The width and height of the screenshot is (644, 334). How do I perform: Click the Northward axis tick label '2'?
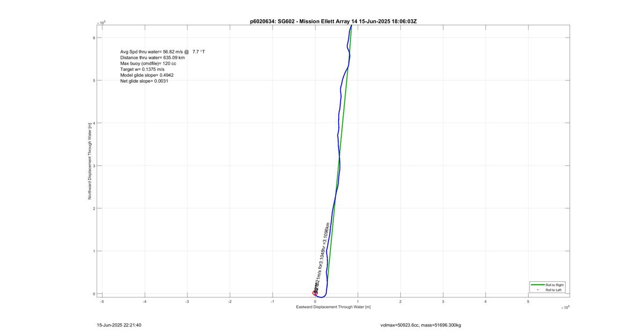tap(94, 208)
